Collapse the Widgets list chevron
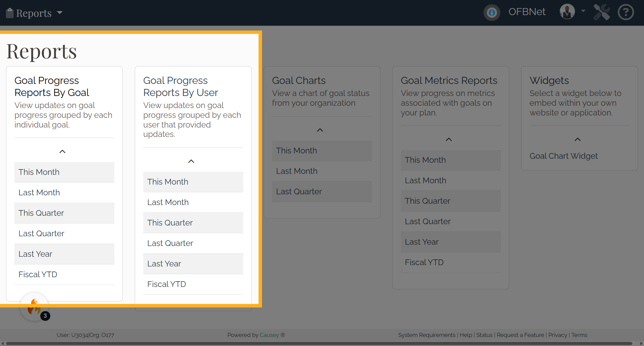The height and width of the screenshot is (346, 644). coord(578,140)
